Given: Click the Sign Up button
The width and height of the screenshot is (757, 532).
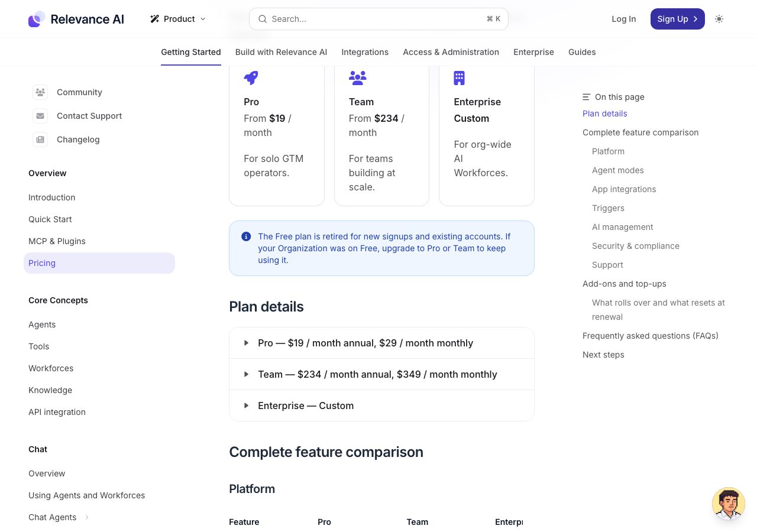Looking at the screenshot, I should (x=677, y=19).
